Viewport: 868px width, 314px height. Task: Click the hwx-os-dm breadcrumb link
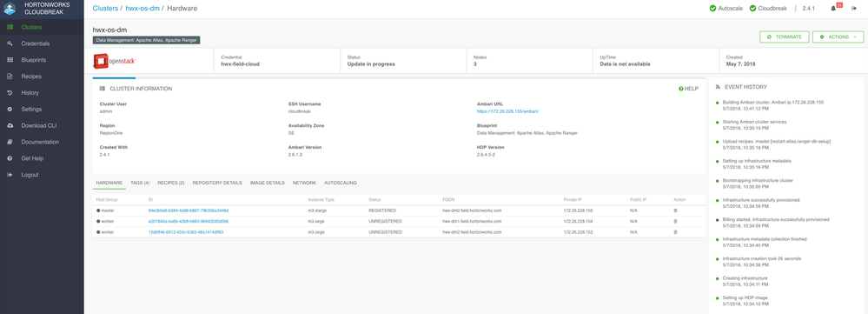(142, 9)
